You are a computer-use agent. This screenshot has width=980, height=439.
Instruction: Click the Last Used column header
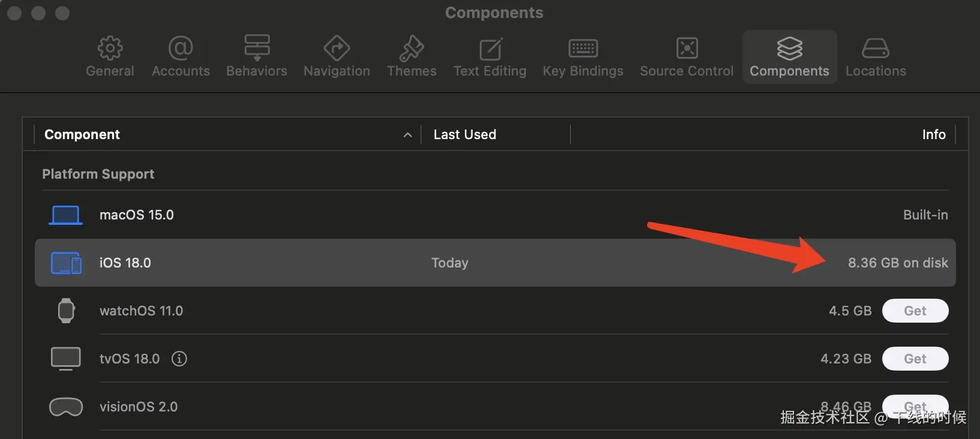point(465,134)
